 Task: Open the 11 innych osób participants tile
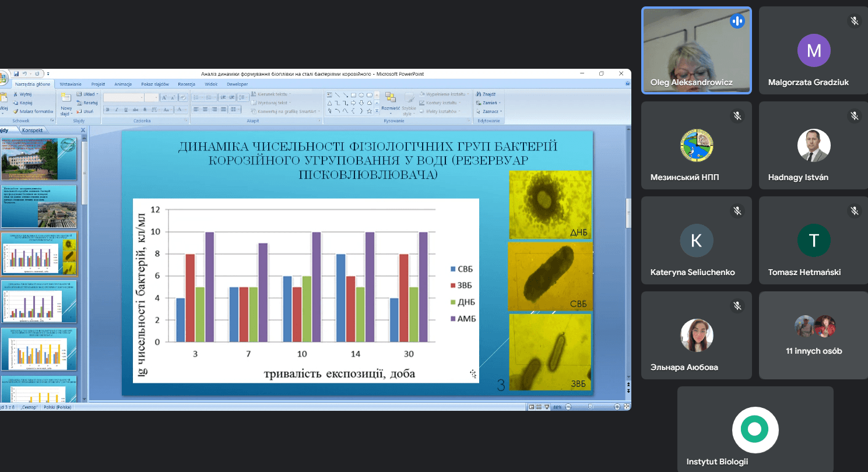pyautogui.click(x=814, y=336)
